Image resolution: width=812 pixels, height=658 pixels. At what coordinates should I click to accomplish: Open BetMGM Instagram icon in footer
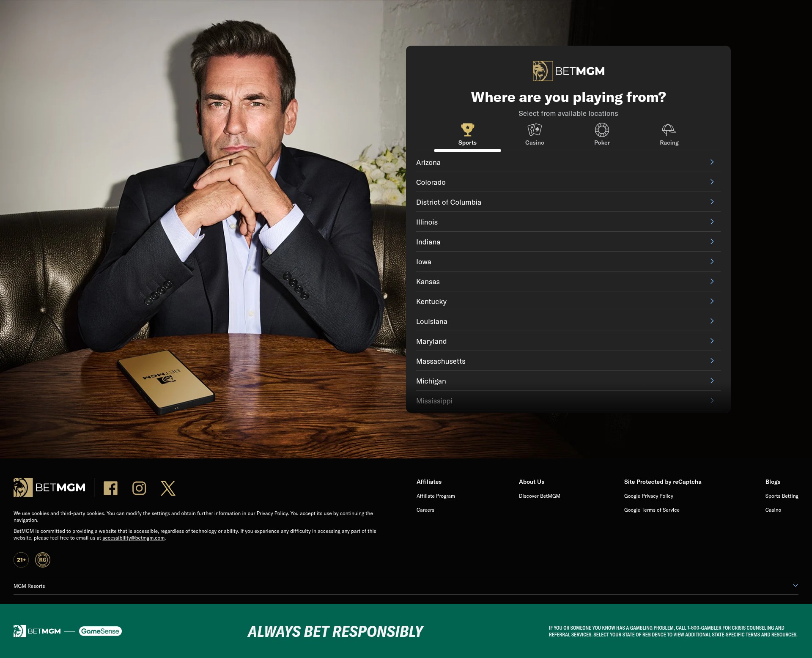(139, 488)
